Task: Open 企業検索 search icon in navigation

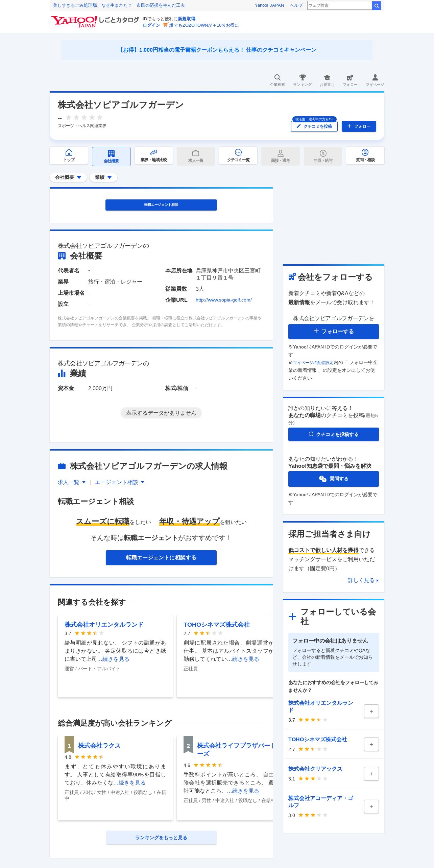Action: pos(277,80)
